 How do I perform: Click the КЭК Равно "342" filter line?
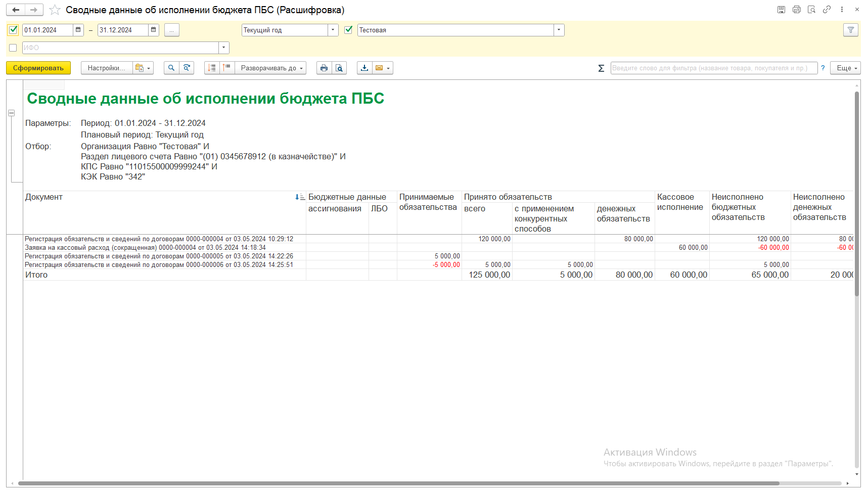click(113, 176)
